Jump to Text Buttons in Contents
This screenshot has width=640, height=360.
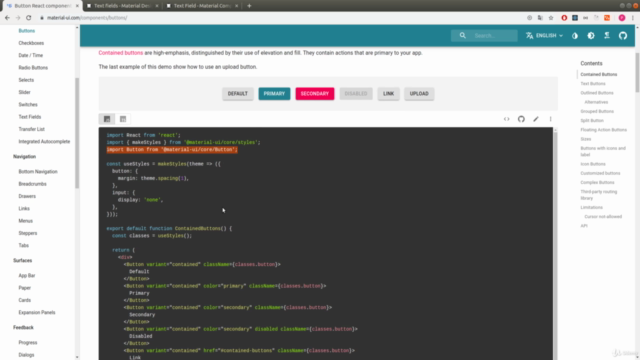click(x=593, y=84)
